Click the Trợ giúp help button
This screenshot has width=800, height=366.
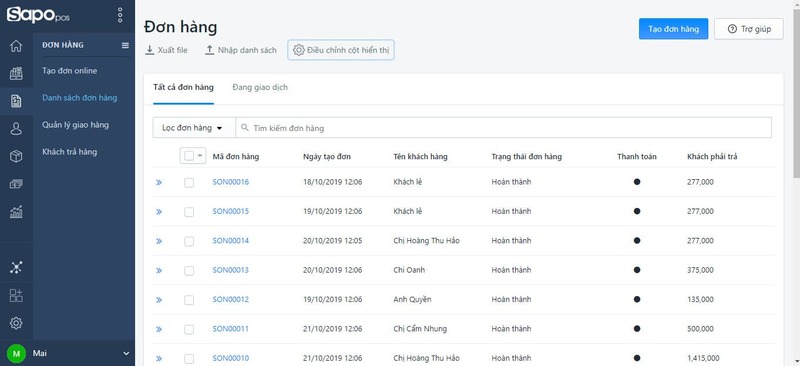[x=748, y=29]
